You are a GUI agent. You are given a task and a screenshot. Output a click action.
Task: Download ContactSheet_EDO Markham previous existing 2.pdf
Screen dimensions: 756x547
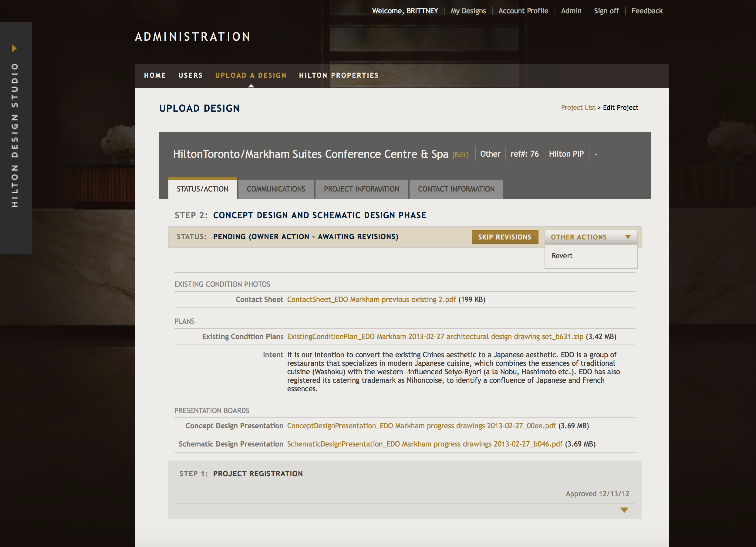371,300
